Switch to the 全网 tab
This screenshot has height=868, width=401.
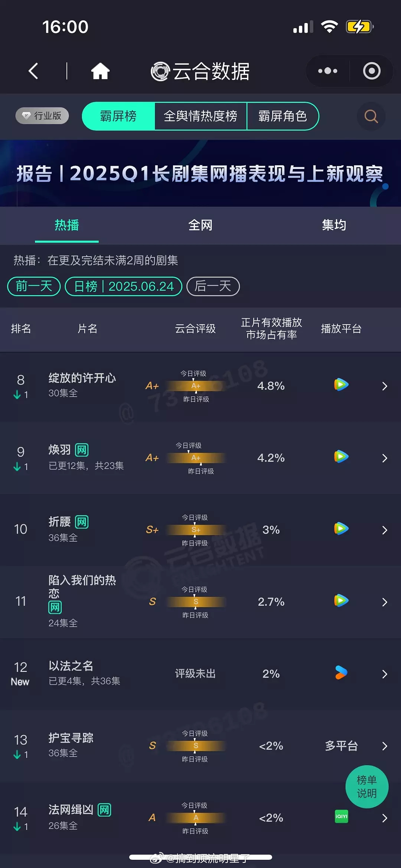[x=200, y=225]
